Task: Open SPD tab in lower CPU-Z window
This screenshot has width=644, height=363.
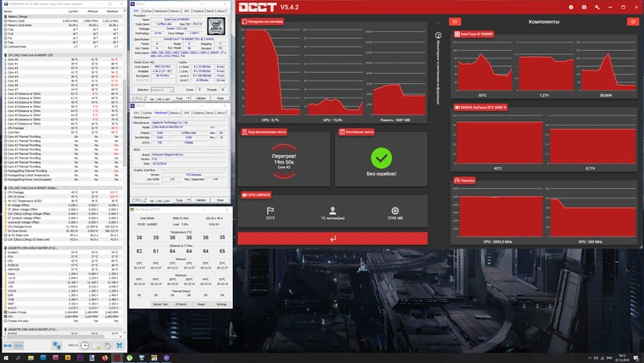Action: coord(186,113)
